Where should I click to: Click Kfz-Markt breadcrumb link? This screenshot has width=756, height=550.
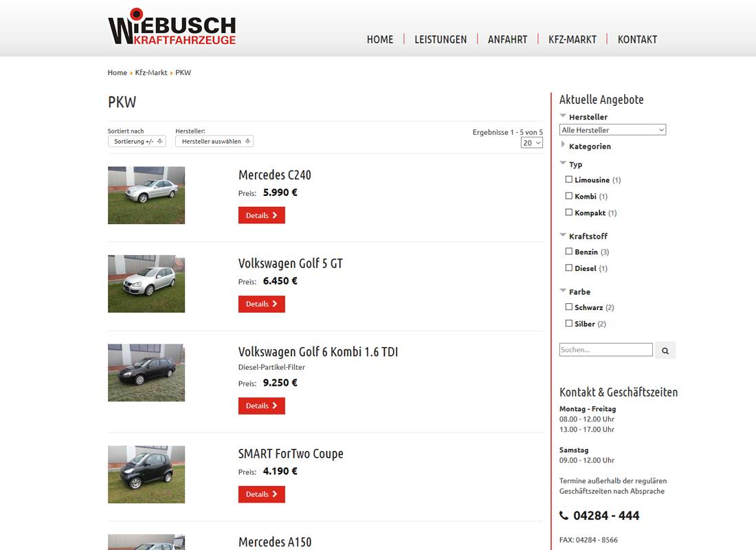[151, 72]
